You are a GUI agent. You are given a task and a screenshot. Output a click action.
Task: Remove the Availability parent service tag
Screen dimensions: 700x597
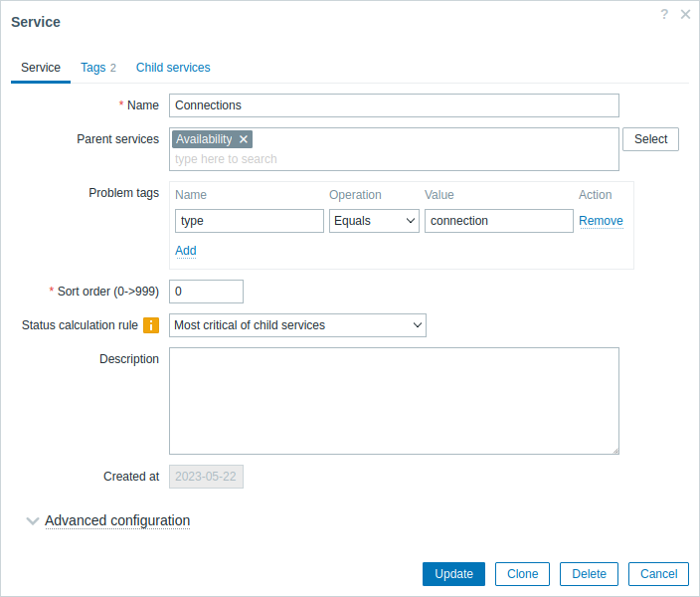coord(244,139)
